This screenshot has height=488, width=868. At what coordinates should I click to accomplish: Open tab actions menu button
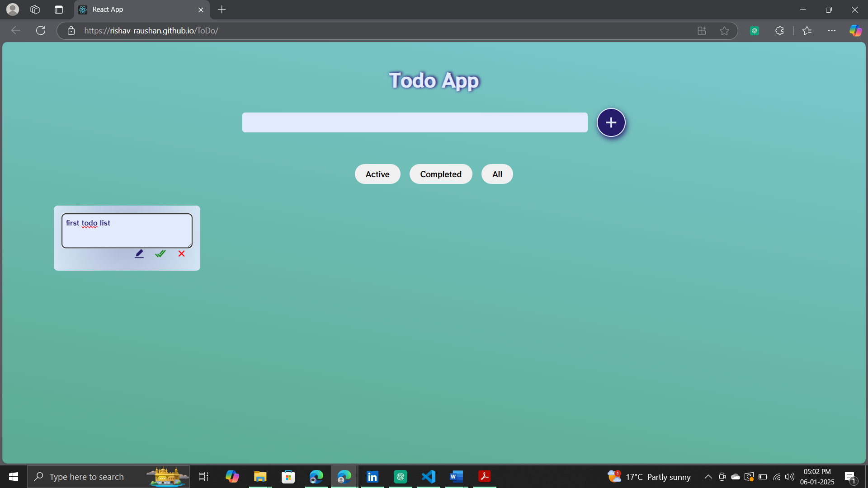pyautogui.click(x=59, y=9)
